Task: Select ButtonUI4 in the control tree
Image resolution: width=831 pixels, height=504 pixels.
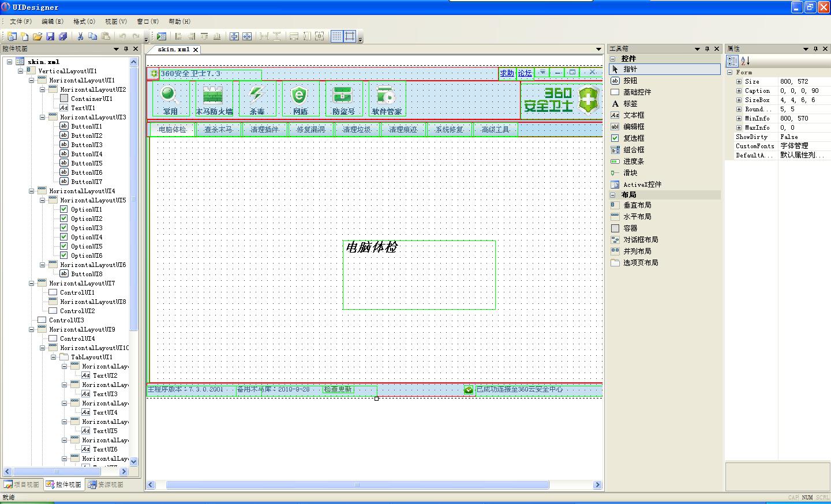Action: (x=87, y=154)
